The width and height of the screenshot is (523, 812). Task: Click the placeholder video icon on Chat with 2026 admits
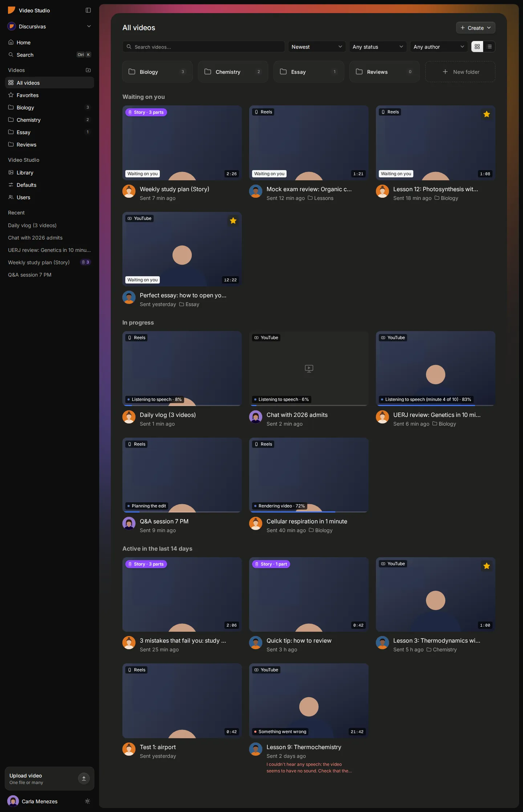[309, 369]
